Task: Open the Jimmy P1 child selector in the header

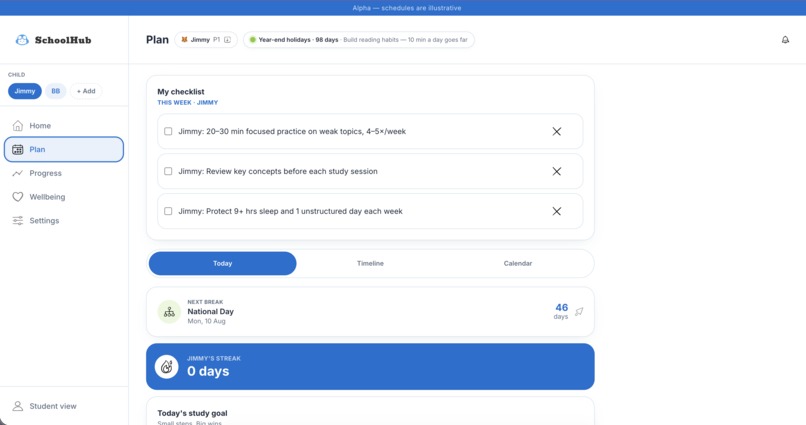Action: coord(206,40)
